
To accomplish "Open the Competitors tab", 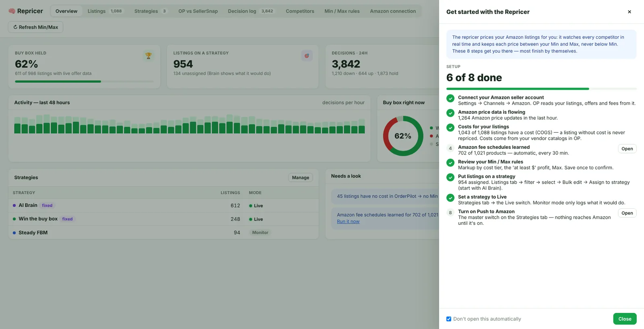I will (x=300, y=11).
